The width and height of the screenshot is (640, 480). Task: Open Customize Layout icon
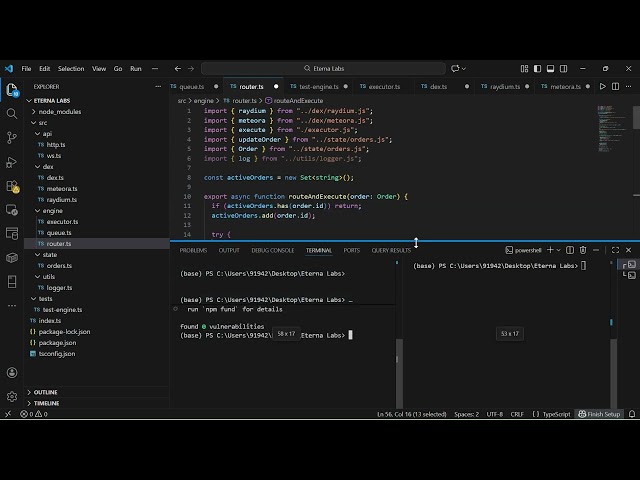click(x=524, y=69)
